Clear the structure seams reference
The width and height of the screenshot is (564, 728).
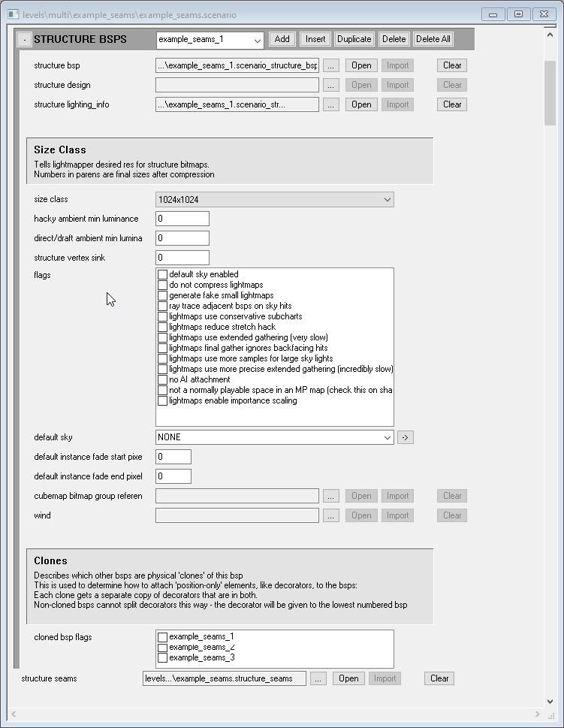pyautogui.click(x=439, y=678)
